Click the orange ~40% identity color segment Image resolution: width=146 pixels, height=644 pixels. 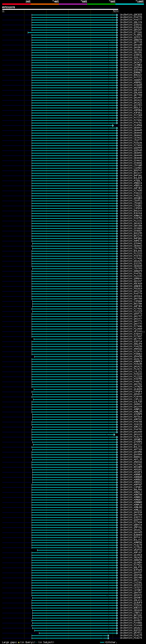[45, 4]
